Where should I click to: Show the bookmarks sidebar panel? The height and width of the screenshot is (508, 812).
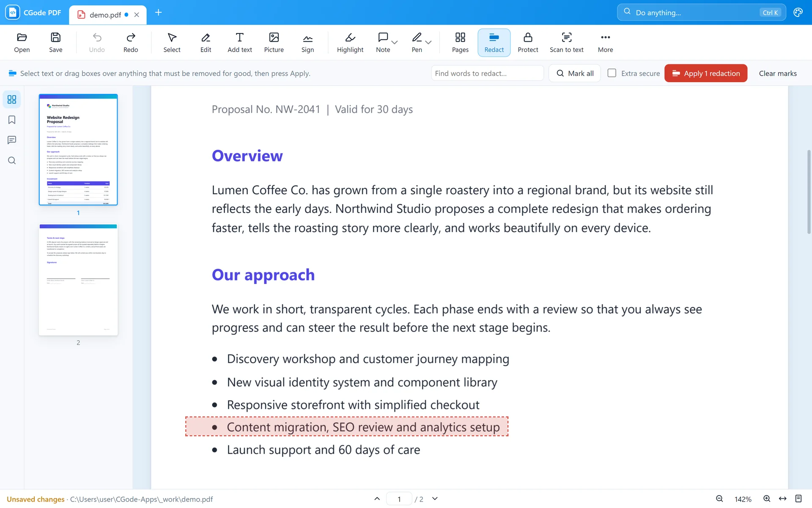point(12,120)
